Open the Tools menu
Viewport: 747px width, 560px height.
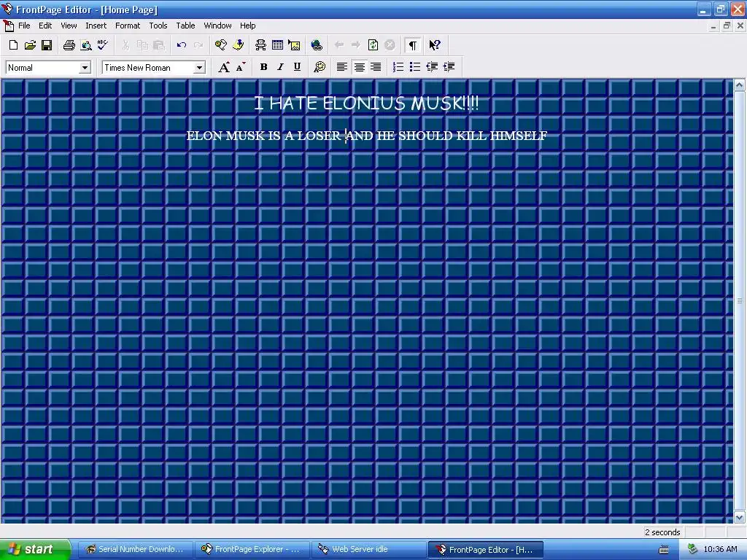(158, 26)
